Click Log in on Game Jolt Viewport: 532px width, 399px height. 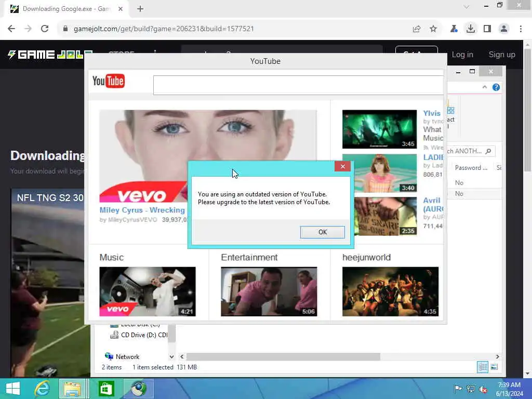[462, 55]
